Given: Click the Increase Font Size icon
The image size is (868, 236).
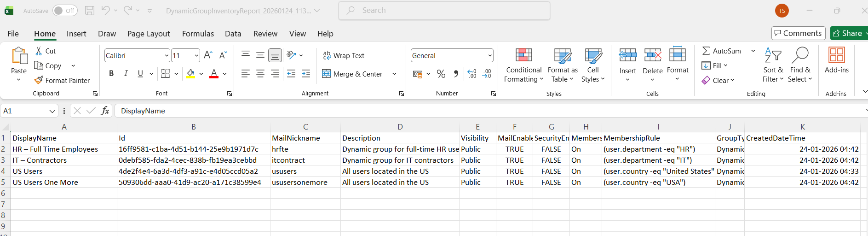Looking at the screenshot, I should point(208,55).
